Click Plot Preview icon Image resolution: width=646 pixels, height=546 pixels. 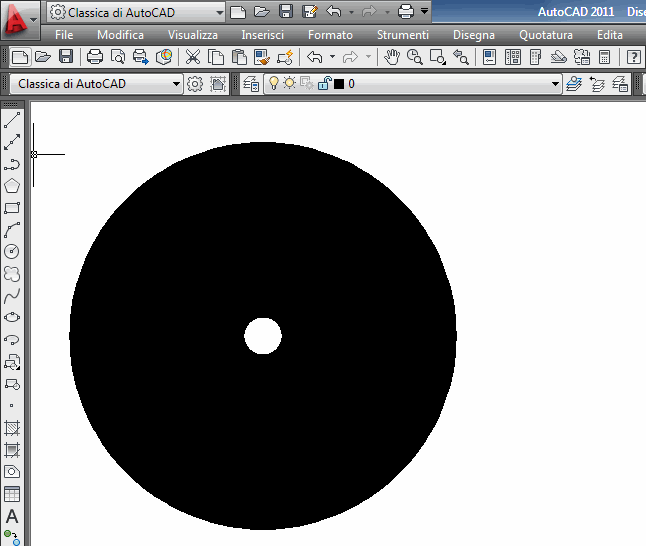(118, 57)
